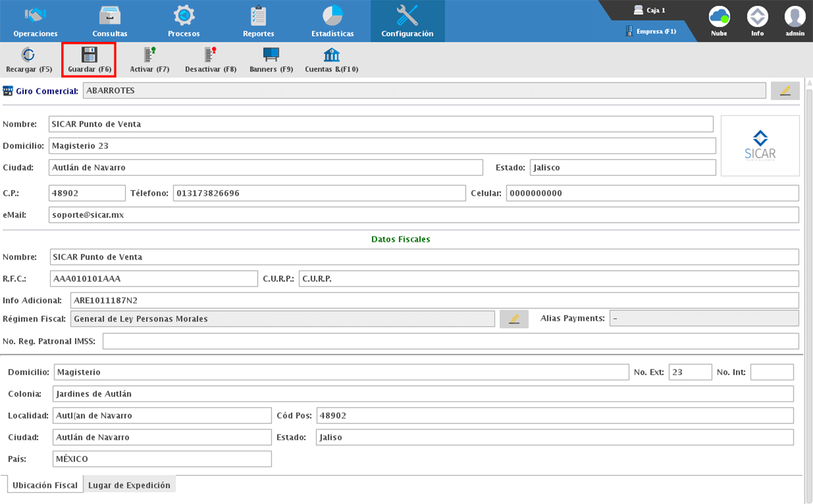Focus the eMail text field
Screen dimensions: 813x504
[x=423, y=215]
